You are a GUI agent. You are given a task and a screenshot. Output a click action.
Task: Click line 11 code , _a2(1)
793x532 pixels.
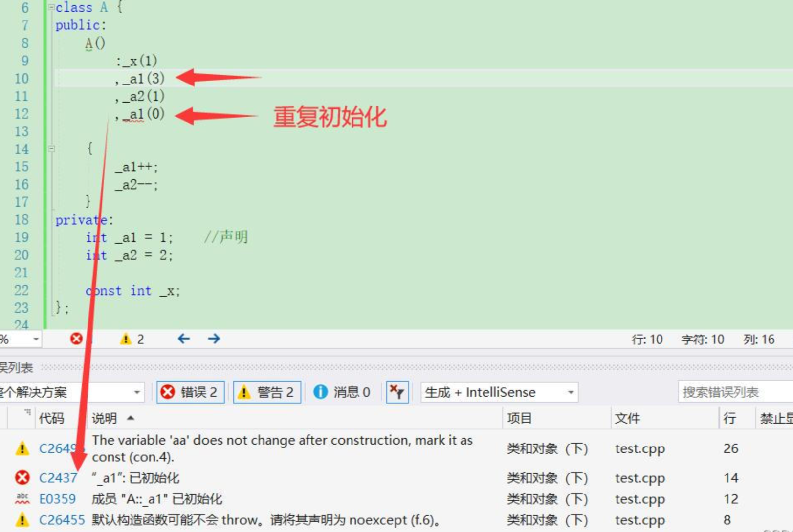pos(140,96)
